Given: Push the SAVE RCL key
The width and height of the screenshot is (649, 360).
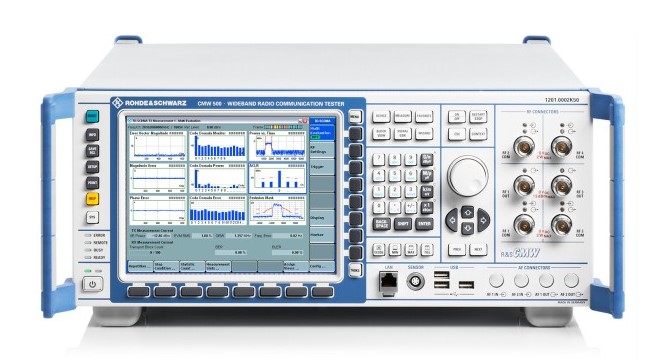Looking at the screenshot, I should click(x=92, y=151).
